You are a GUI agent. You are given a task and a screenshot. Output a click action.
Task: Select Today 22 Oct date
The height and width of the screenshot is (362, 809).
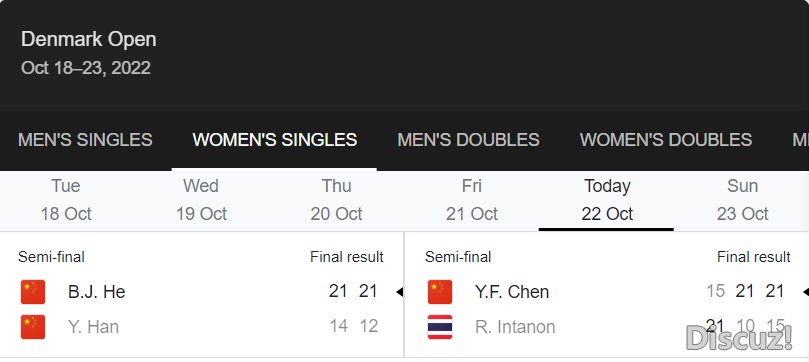point(607,200)
